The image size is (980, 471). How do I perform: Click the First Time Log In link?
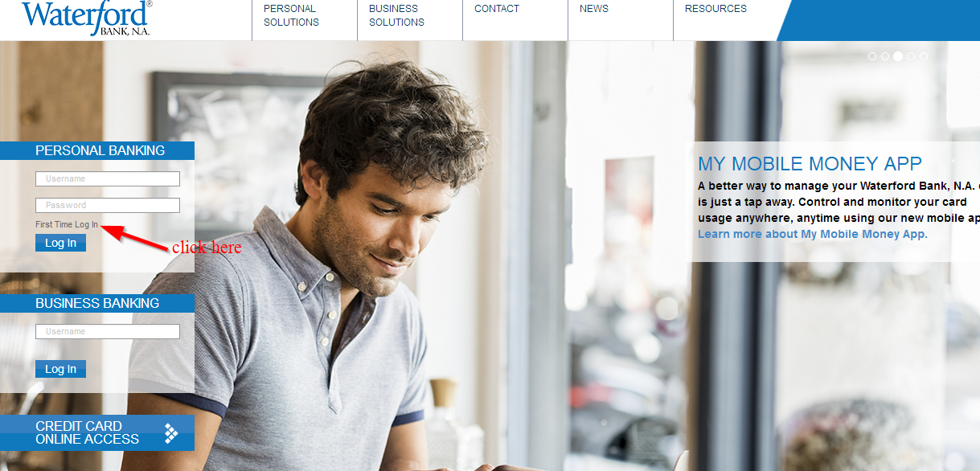tap(67, 224)
